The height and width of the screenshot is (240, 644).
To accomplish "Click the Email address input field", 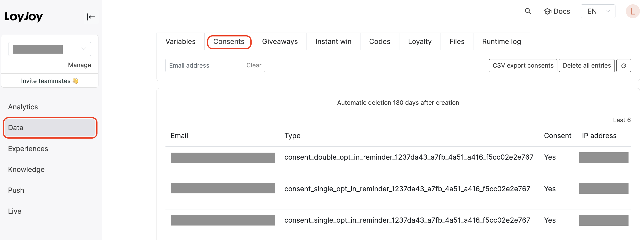I will pyautogui.click(x=204, y=65).
